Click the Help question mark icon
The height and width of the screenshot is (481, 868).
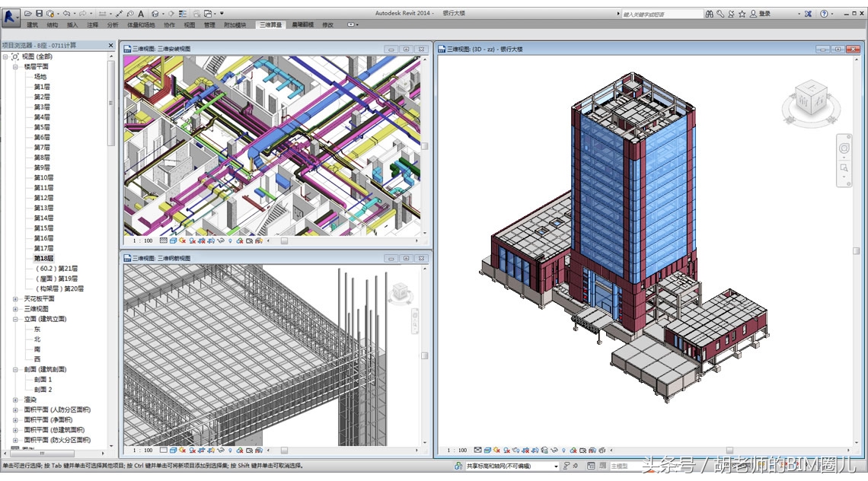coord(824,14)
